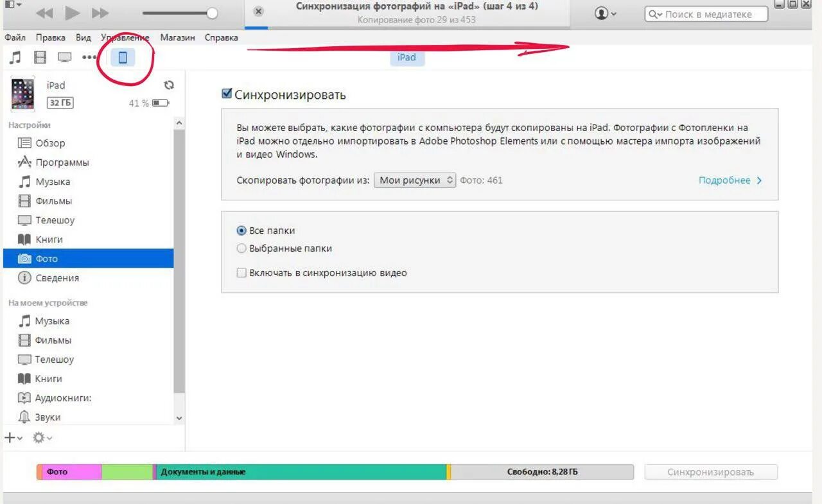The width and height of the screenshot is (822, 504).
Task: Open the Music library icon
Action: pyautogui.click(x=15, y=58)
